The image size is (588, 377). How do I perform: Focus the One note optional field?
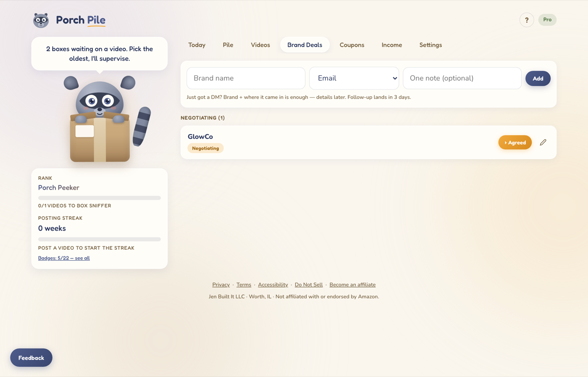462,78
